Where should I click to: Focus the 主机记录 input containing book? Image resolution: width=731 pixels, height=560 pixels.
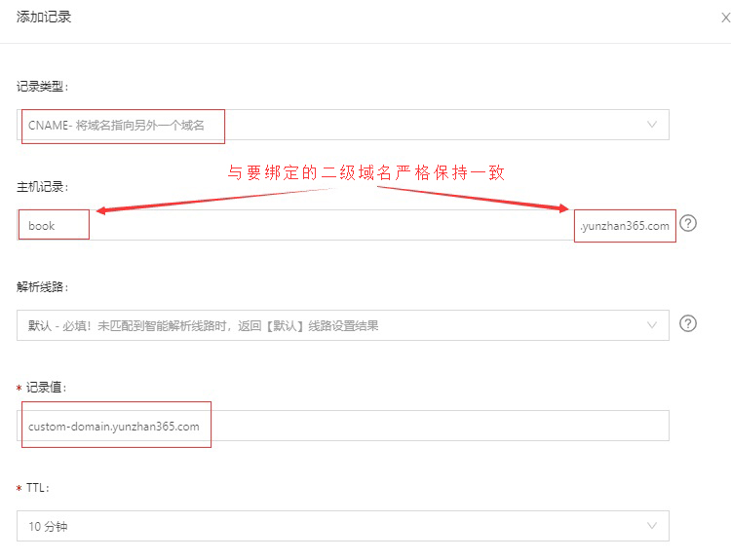292,225
